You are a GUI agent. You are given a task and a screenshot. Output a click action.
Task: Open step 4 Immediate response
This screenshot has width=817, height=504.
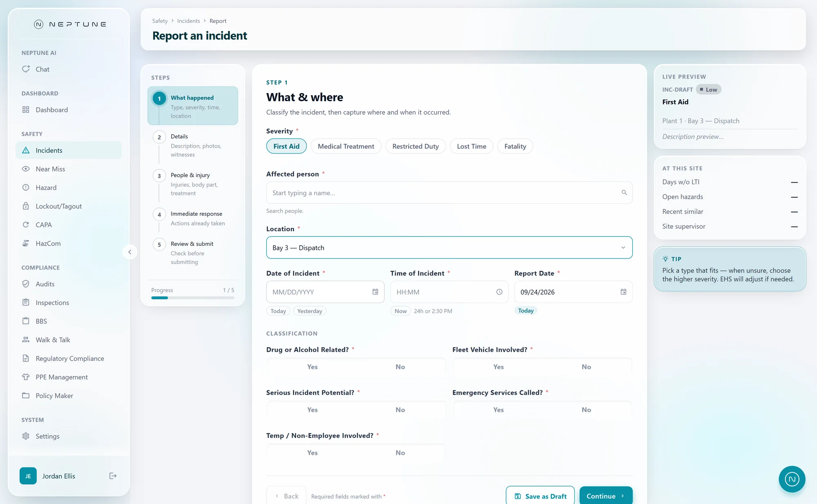[x=193, y=219]
